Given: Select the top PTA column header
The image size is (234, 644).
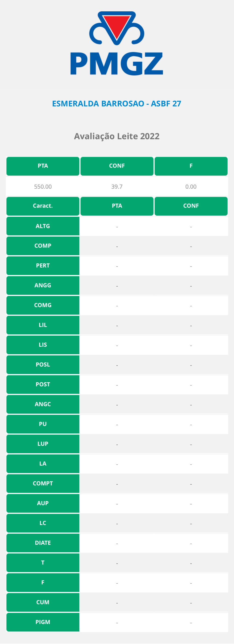Looking at the screenshot, I should [43, 166].
